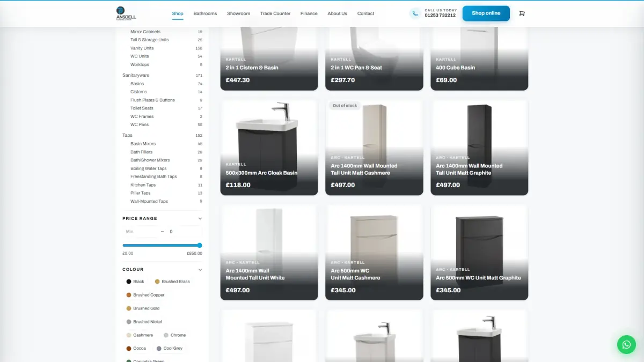Filter by Pillar Taps

pos(141,193)
